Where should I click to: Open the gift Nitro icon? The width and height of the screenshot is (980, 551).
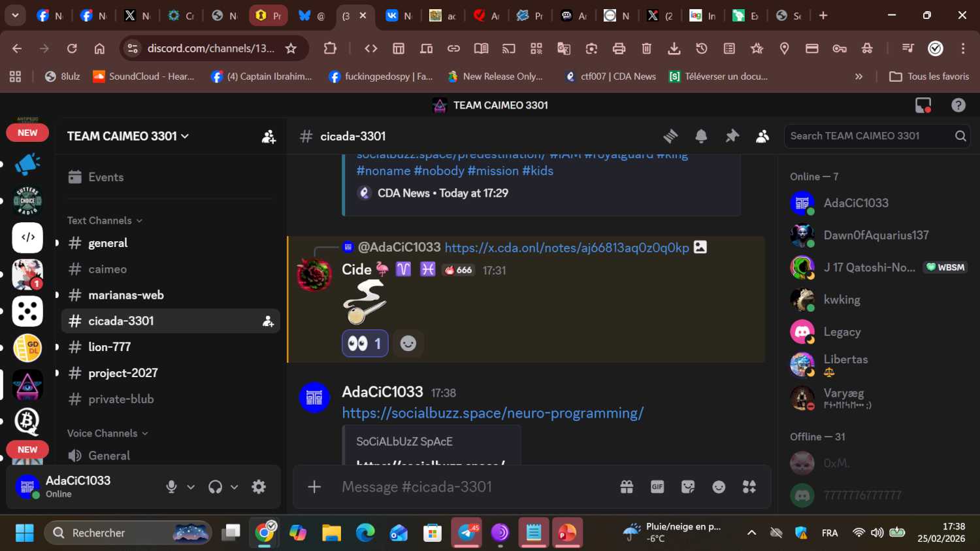pos(627,487)
